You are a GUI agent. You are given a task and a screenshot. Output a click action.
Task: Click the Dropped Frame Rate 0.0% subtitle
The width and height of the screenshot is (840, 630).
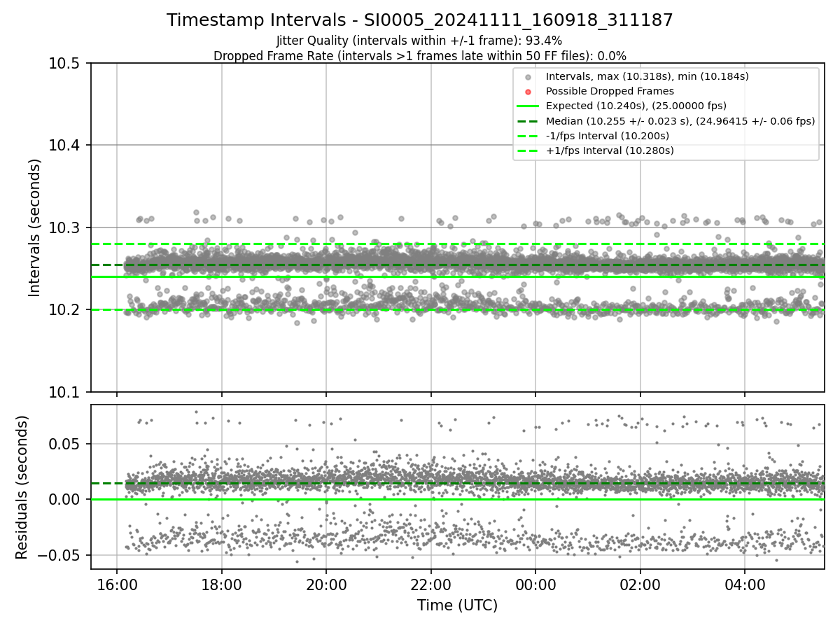click(x=420, y=55)
